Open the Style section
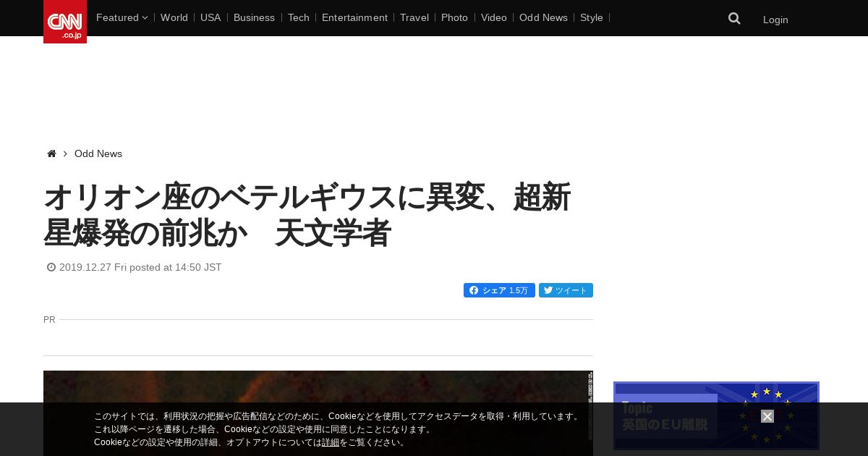Screen dimensions: 868x456 (592, 17)
